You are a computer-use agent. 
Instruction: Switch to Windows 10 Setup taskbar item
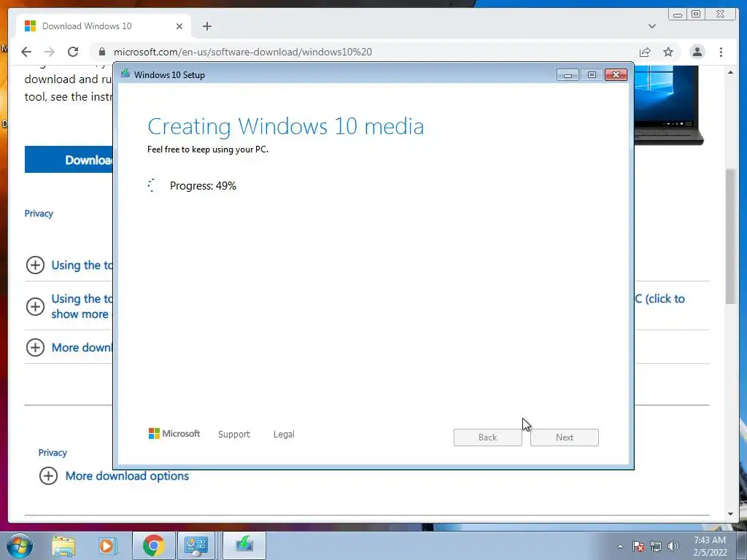tap(244, 545)
